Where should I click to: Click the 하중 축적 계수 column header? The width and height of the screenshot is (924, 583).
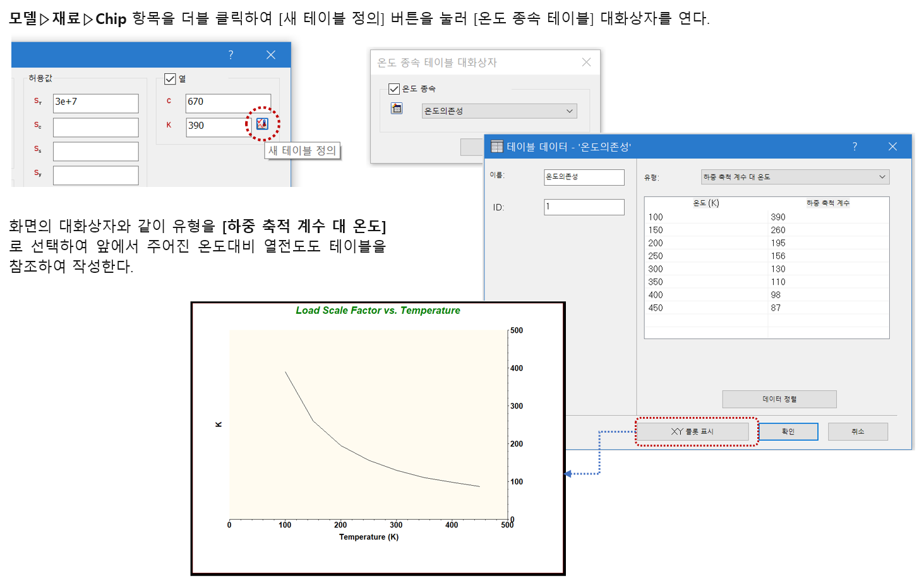pyautogui.click(x=828, y=203)
